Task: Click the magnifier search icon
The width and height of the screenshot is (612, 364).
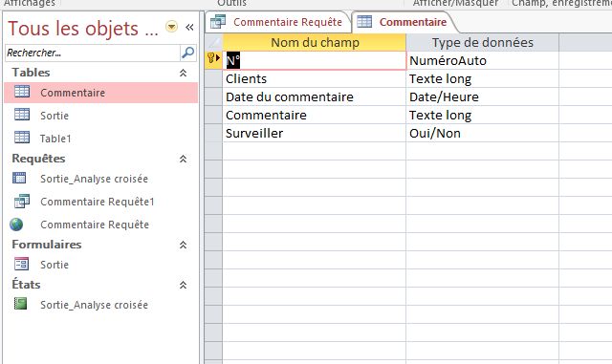Action: tap(187, 53)
